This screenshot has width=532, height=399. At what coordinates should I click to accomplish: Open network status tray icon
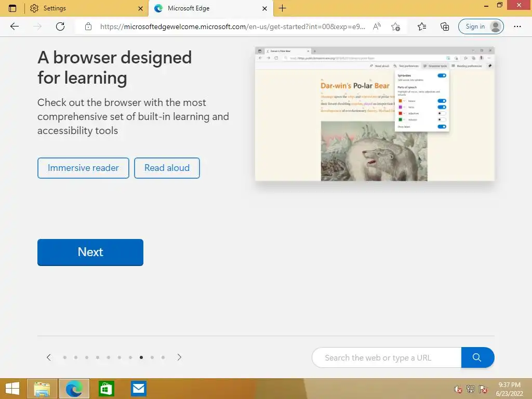(471, 389)
